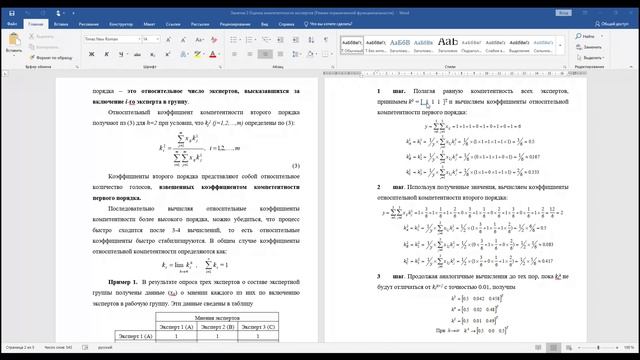Apply red font color with the A button
The image size is (640, 360).
pyautogui.click(x=212, y=54)
